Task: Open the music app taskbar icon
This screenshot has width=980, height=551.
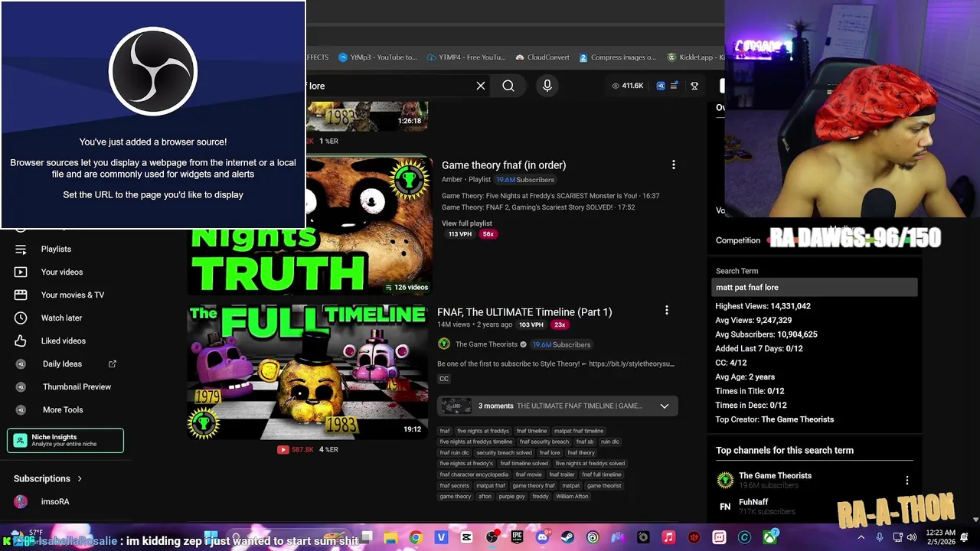Action: point(668,537)
